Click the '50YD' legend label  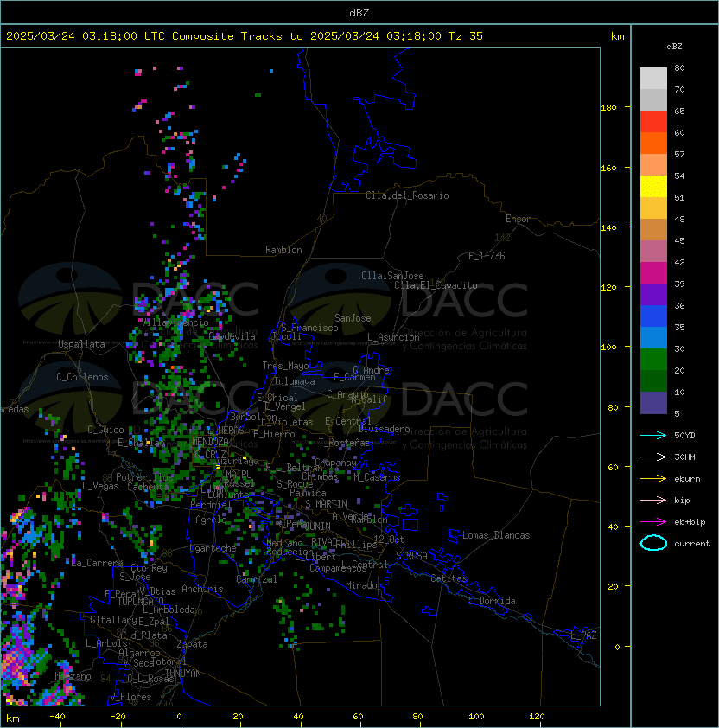684,436
